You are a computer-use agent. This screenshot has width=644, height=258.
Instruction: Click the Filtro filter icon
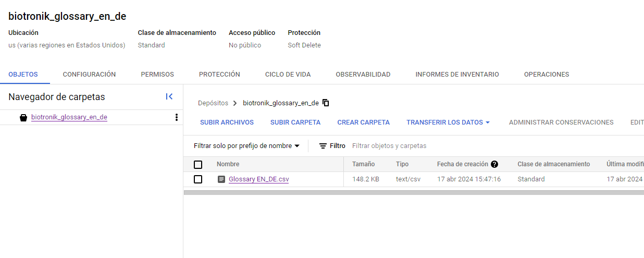point(323,146)
